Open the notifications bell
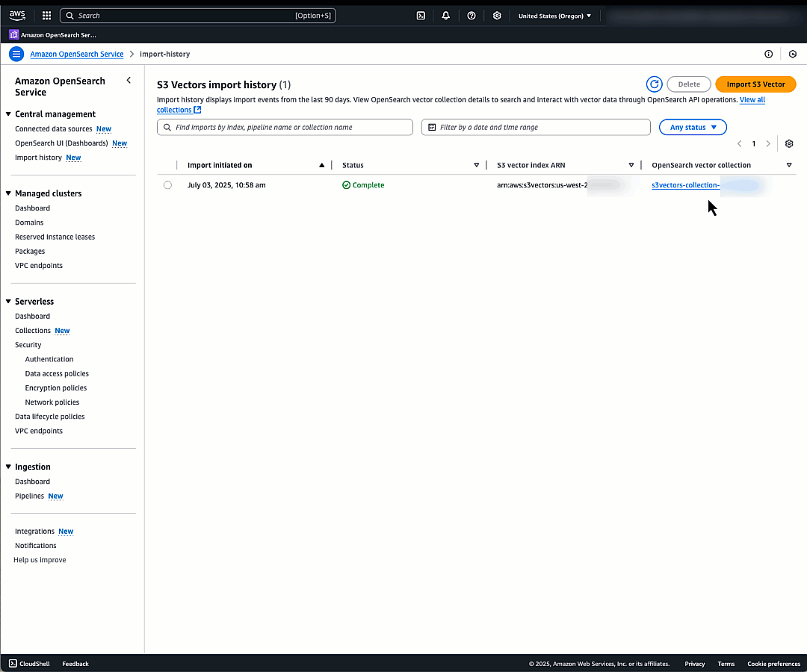Viewport: 807px width, 672px height. coord(445,16)
